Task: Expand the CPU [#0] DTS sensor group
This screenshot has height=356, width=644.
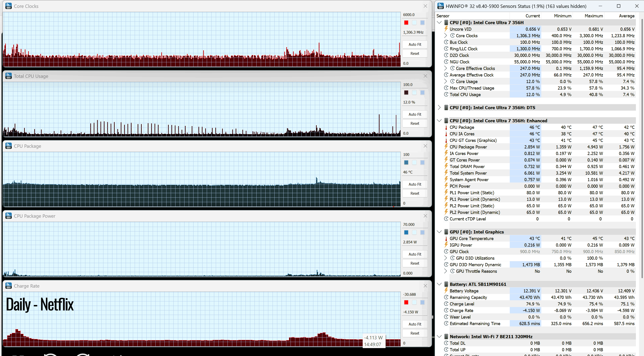Action: coord(439,107)
